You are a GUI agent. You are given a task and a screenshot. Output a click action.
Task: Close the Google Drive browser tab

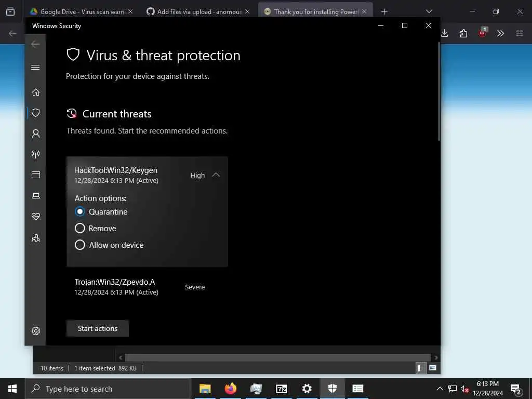[x=130, y=11]
